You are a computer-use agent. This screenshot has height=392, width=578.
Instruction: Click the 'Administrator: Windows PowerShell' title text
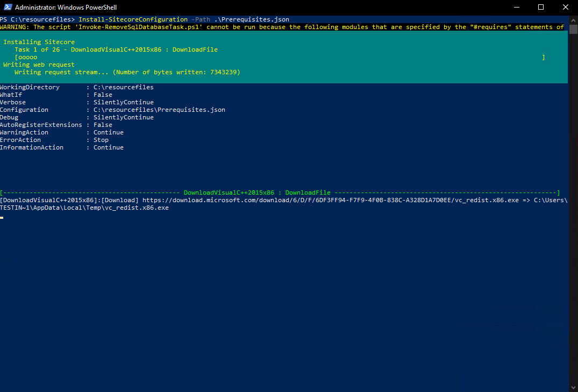click(x=66, y=7)
